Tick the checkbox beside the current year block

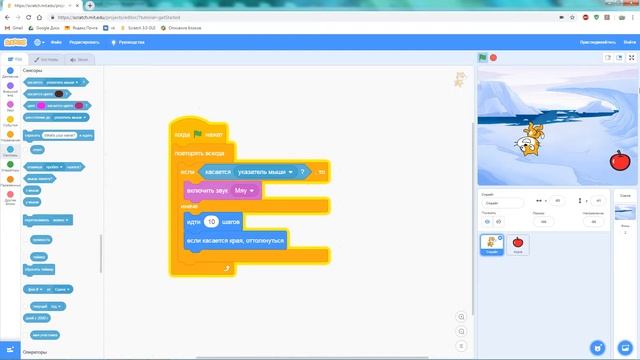26,306
